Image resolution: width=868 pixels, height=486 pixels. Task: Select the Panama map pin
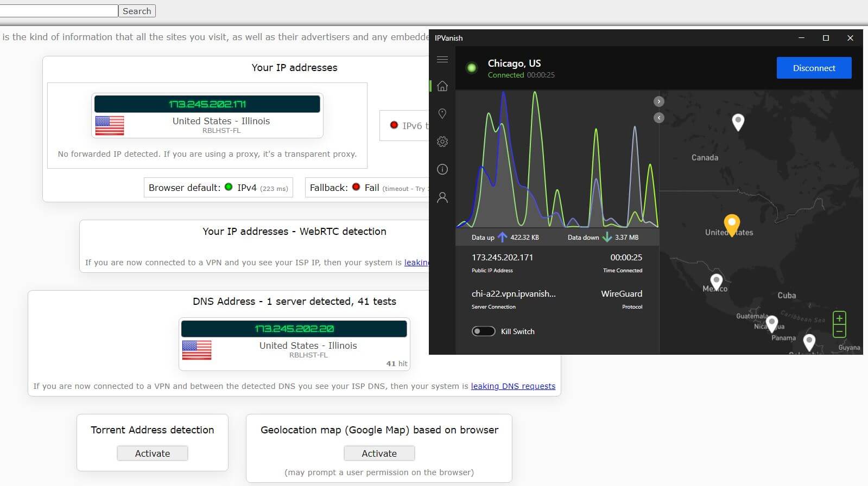(772, 324)
